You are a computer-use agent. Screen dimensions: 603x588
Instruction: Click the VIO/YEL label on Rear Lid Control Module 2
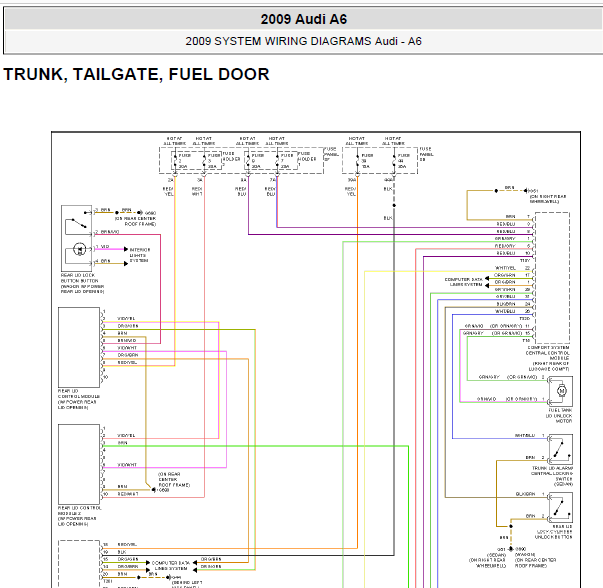[127, 435]
